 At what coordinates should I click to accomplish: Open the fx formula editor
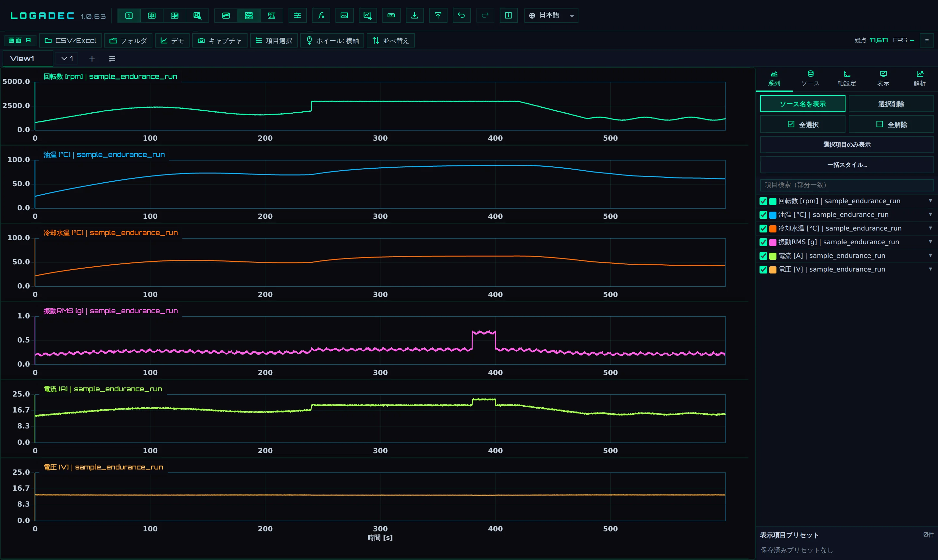[321, 16]
